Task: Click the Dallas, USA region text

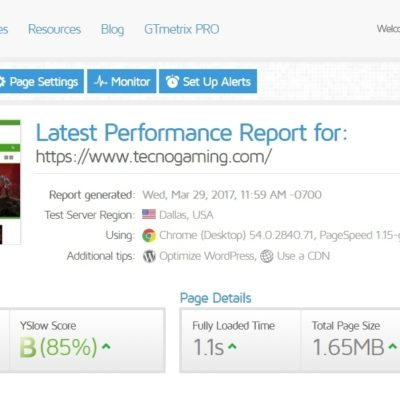Action: click(186, 215)
